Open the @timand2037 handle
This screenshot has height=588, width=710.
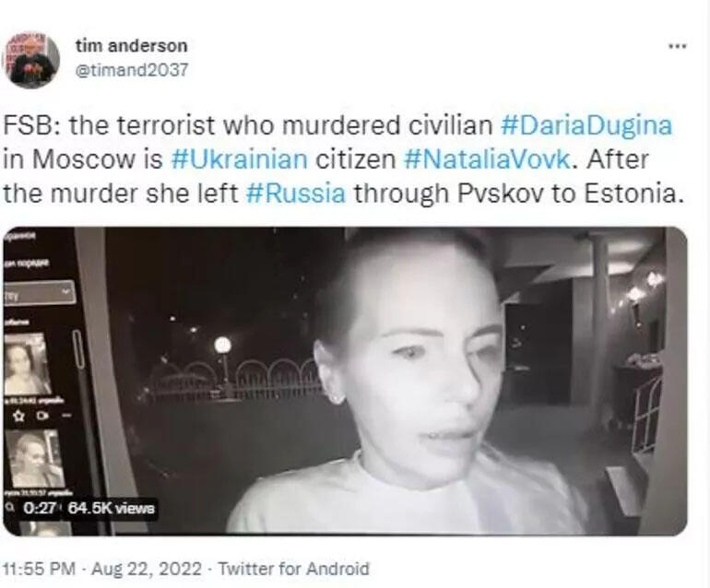pos(131,70)
